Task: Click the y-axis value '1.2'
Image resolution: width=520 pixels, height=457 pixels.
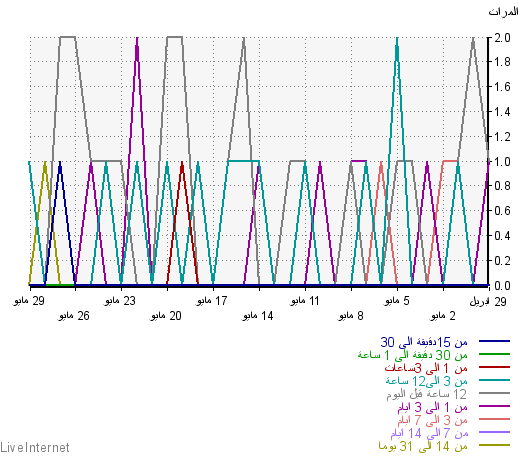Action: pos(502,137)
